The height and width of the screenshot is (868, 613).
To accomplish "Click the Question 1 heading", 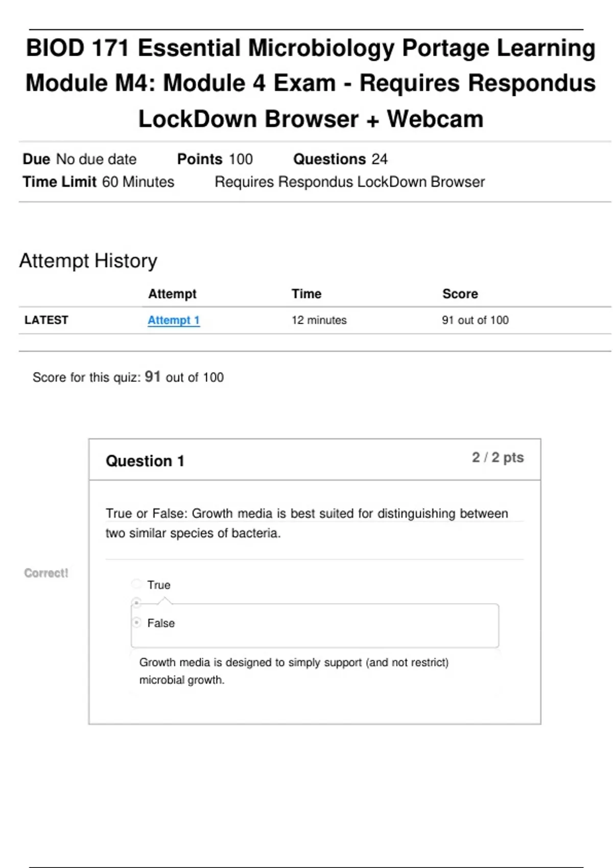I will pyautogui.click(x=145, y=461).
